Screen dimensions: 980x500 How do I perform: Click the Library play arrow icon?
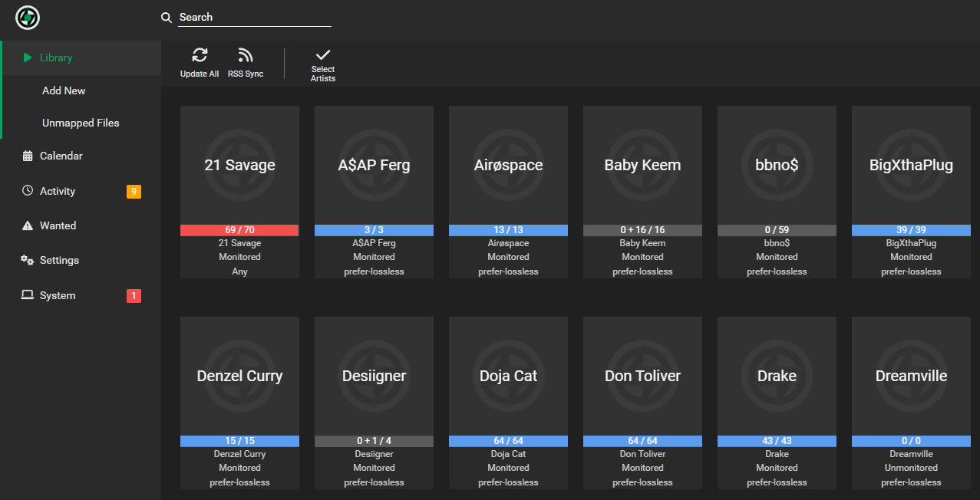(28, 58)
